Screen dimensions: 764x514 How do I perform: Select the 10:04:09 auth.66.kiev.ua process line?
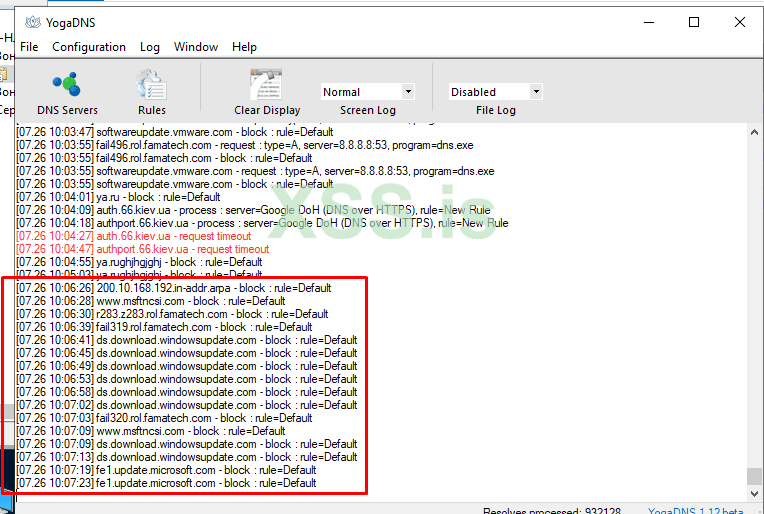pyautogui.click(x=253, y=210)
